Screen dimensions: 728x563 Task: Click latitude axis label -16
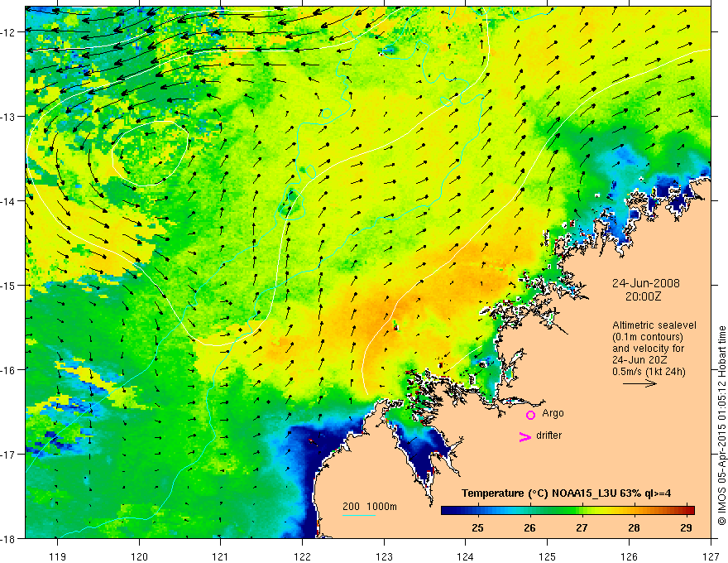[x=9, y=370]
